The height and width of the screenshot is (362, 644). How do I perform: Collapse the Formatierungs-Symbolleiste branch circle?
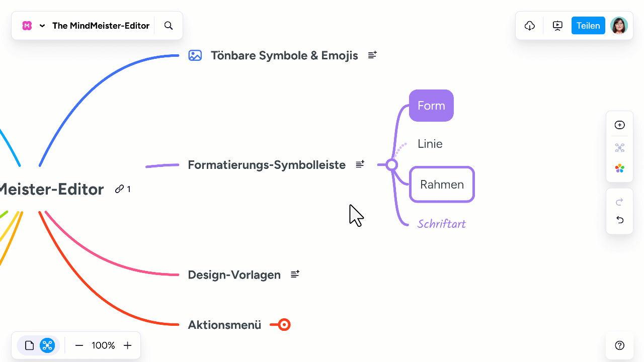pyautogui.click(x=392, y=165)
